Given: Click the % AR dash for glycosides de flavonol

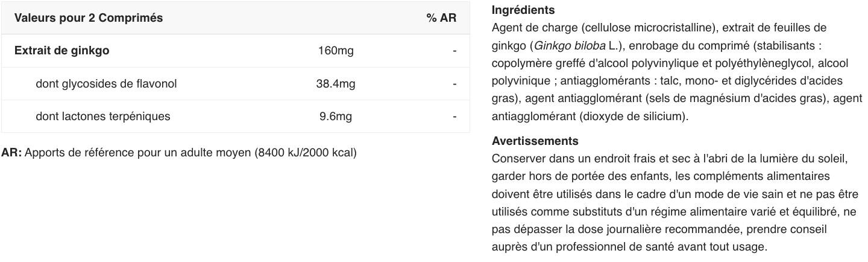Looking at the screenshot, I should point(454,84).
